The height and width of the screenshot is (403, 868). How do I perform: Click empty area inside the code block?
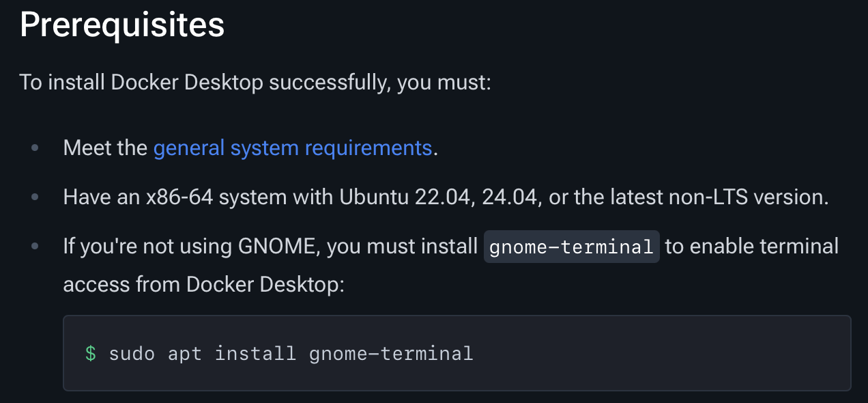click(x=655, y=353)
